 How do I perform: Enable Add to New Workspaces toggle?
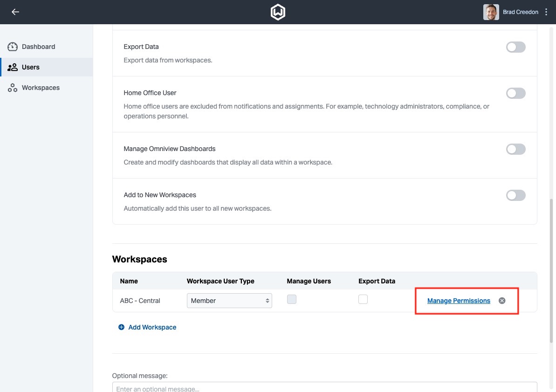coord(515,195)
